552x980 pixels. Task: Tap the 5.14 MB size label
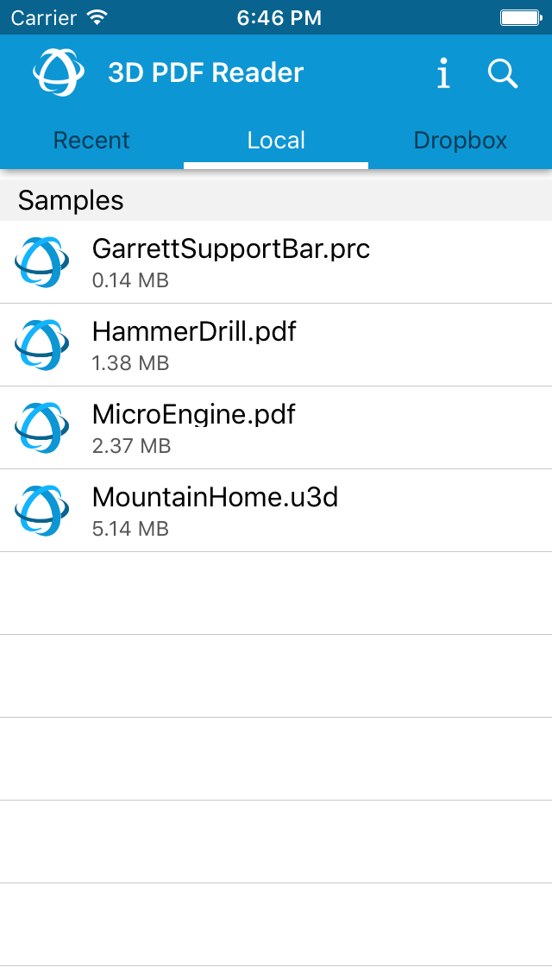click(x=130, y=529)
